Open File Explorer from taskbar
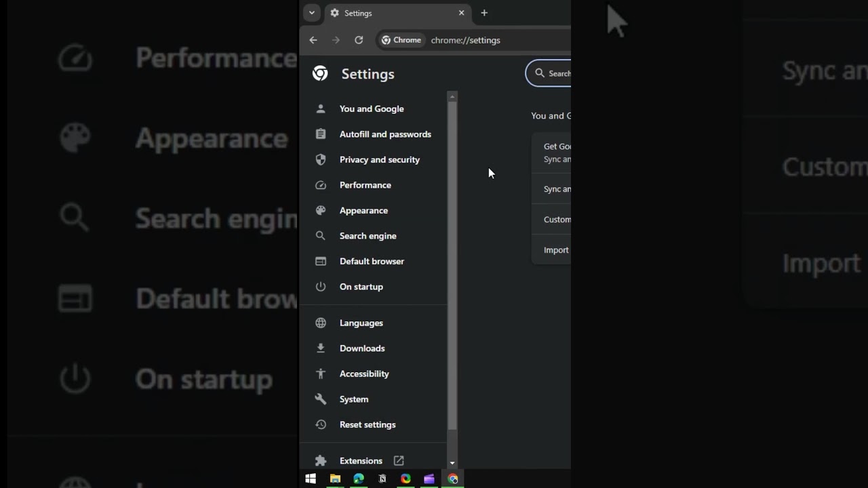The width and height of the screenshot is (868, 488). coord(335,479)
